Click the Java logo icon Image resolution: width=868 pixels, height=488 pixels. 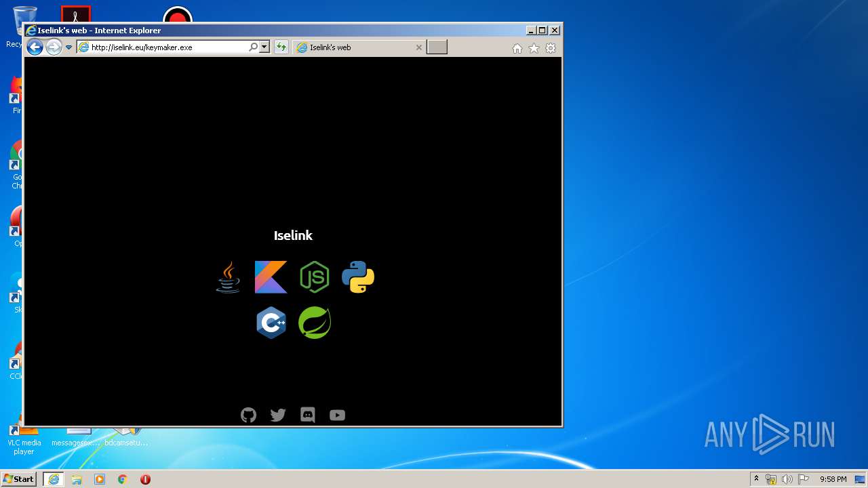[x=228, y=277]
